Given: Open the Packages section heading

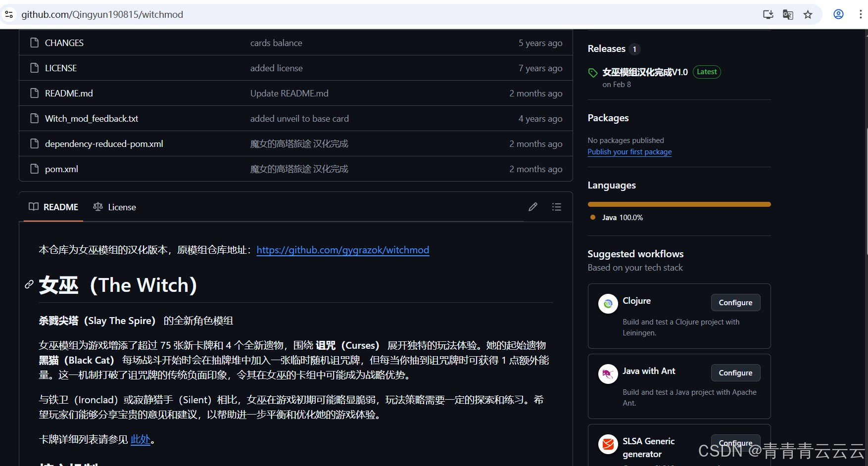Looking at the screenshot, I should coord(608,118).
